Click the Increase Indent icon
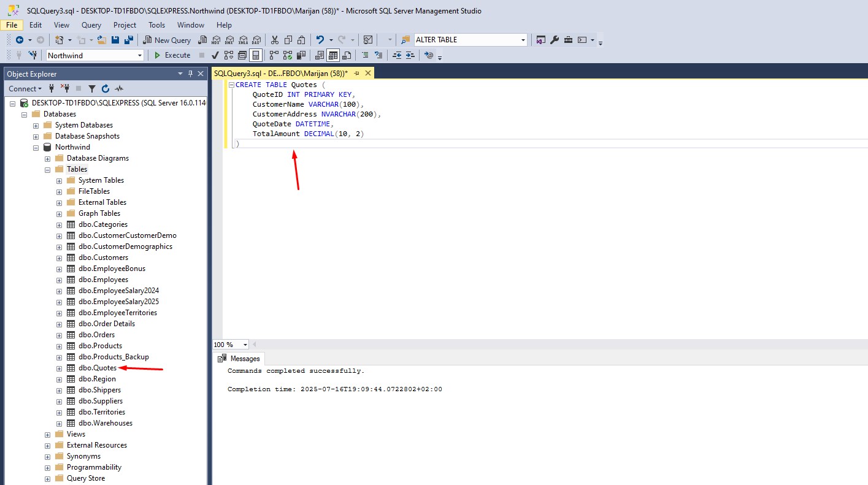868x485 pixels. 410,55
